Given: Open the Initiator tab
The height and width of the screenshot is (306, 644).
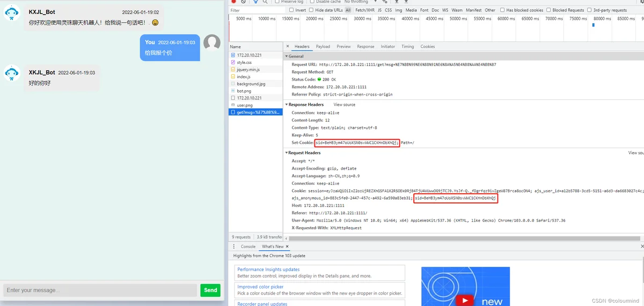Looking at the screenshot, I should pos(388,47).
